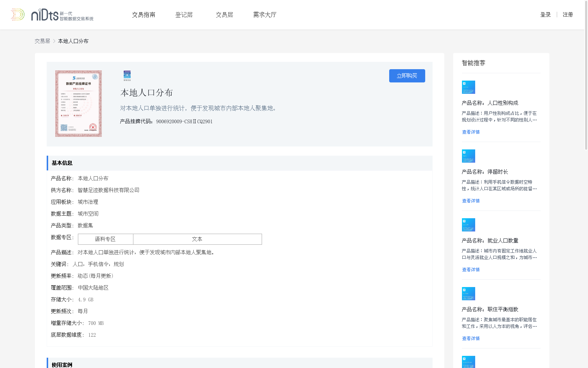Click the large 本地人口分布 product title
This screenshot has height=368, width=588.
click(147, 93)
